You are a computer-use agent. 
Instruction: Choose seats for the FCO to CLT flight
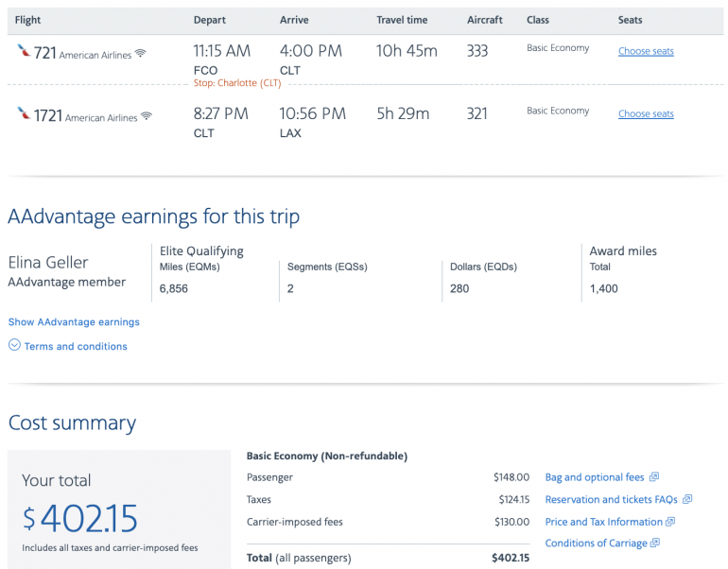pos(646,51)
